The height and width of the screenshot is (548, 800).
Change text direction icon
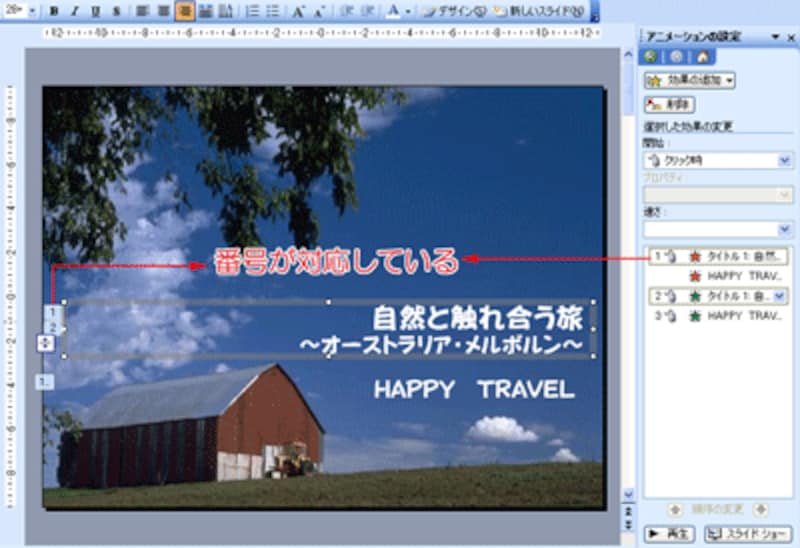(x=226, y=11)
